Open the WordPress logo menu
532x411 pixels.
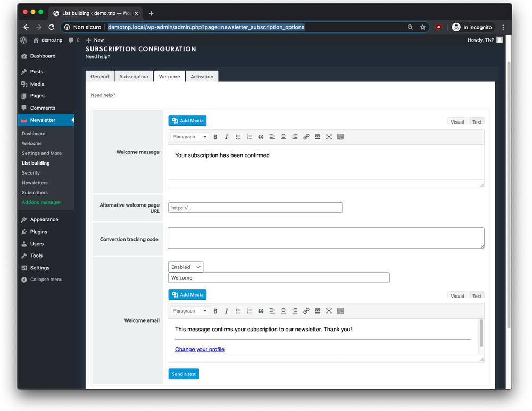[24, 40]
